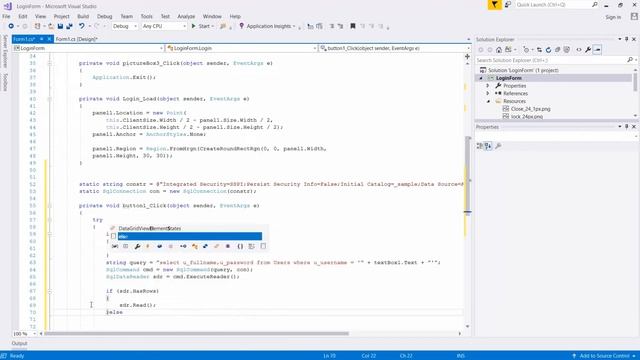Screen dimensions: 640x360
Task: Toggle the classes filter in IntelliSense bar
Action: pyautogui.click(x=195, y=246)
